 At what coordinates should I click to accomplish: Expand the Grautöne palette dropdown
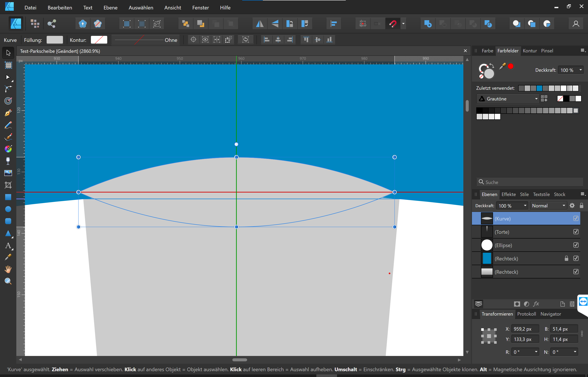(508, 99)
